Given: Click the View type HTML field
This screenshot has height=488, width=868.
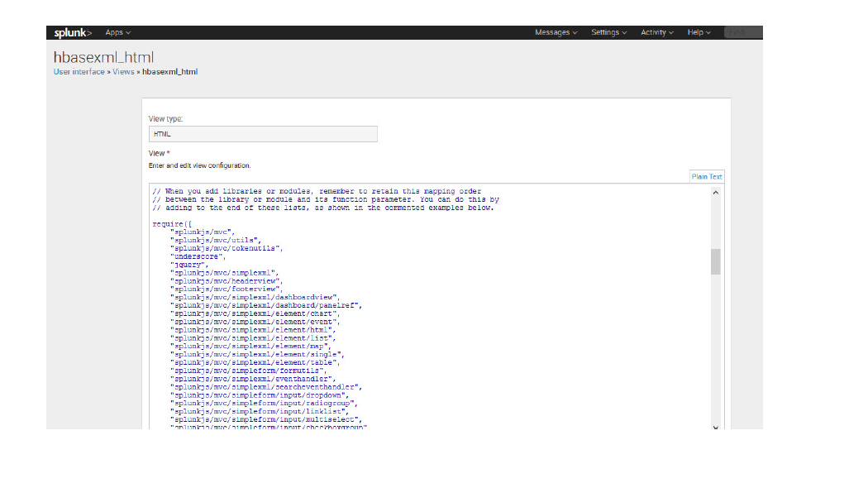Looking at the screenshot, I should (x=263, y=134).
